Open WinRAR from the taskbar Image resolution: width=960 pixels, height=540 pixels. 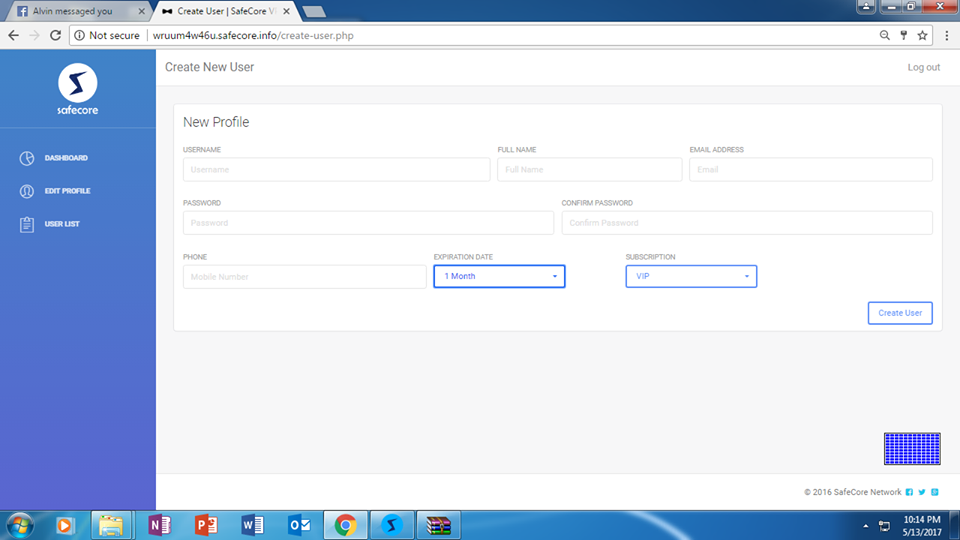[x=439, y=524]
